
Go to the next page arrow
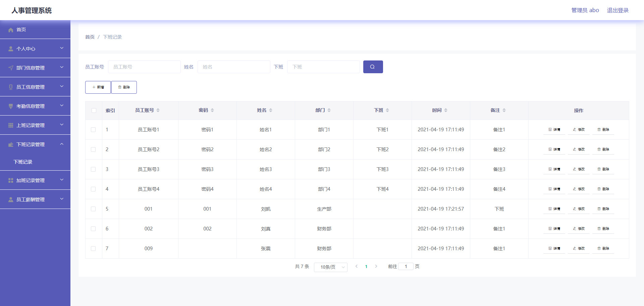376,266
